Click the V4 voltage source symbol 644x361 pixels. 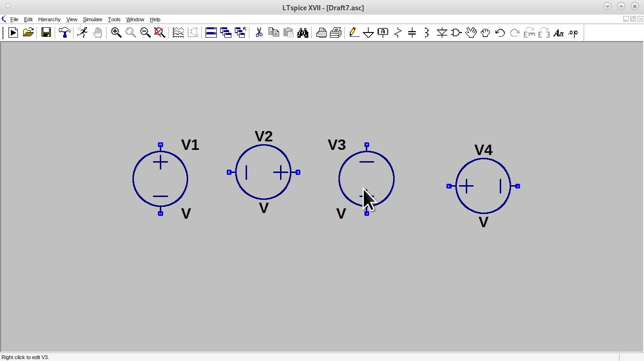tap(483, 186)
